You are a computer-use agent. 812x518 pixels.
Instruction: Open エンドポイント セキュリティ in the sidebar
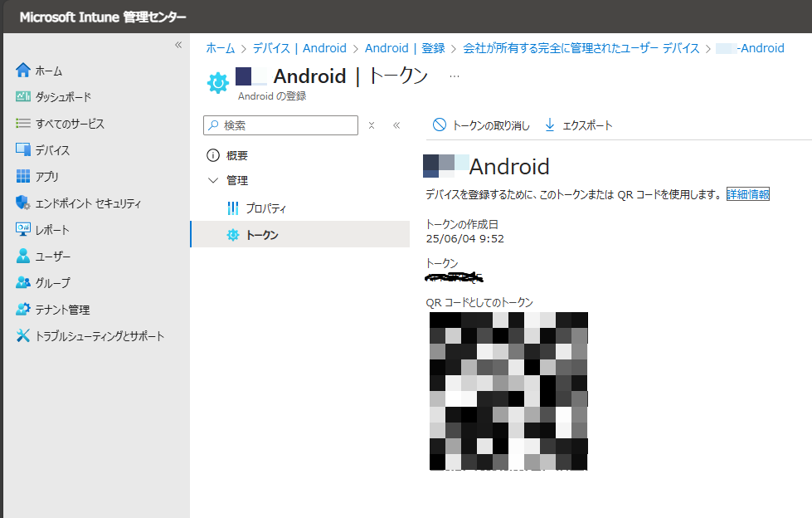[88, 203]
